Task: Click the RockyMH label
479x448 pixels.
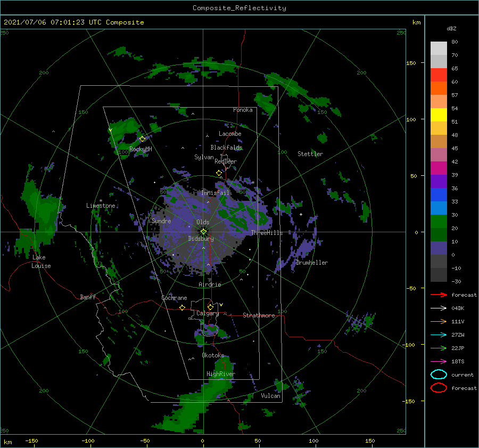Action: click(x=141, y=149)
